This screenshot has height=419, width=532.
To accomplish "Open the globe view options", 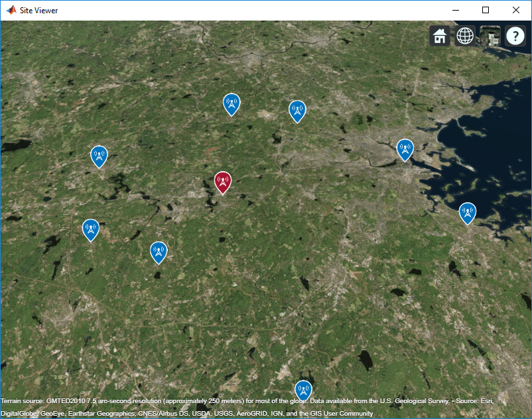I will (465, 36).
